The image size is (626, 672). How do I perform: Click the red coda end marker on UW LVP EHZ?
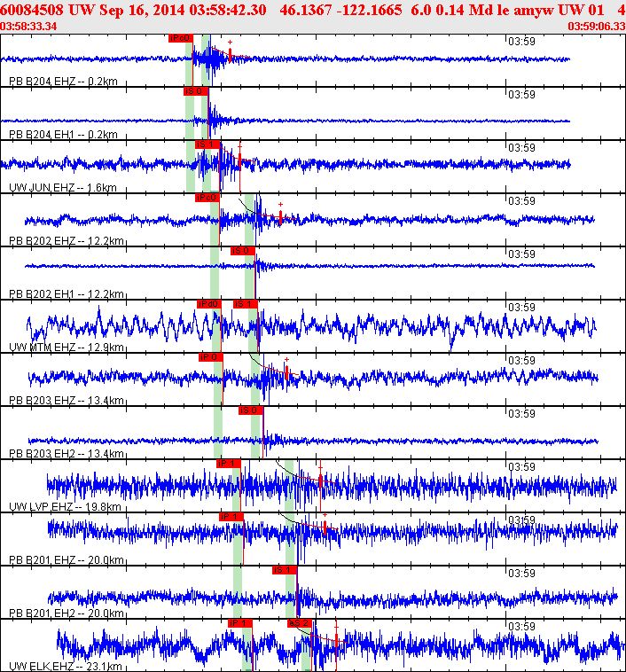[320, 481]
